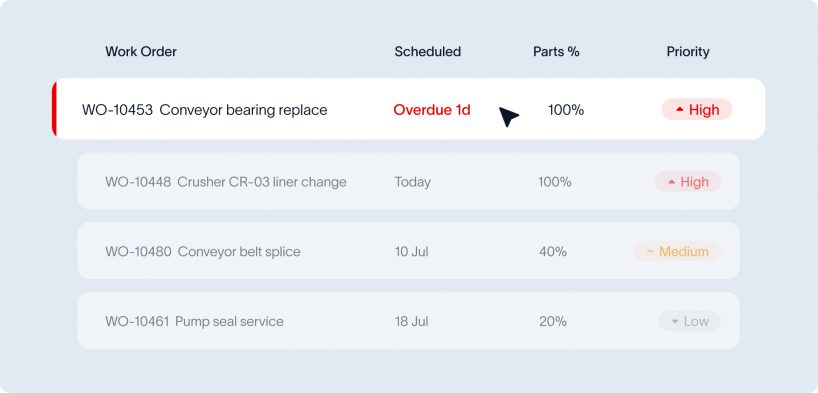Click the 10 Jul scheduled date
Viewport: 818px width, 393px height.
(x=412, y=252)
